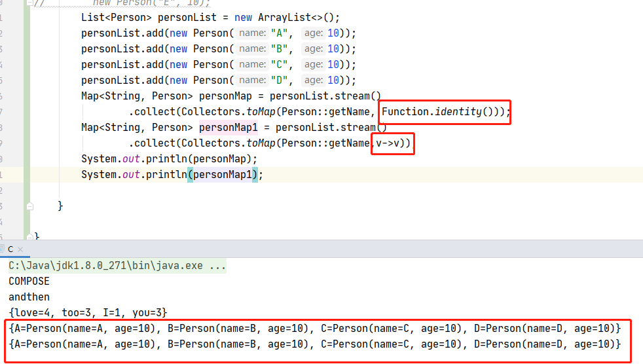Select the "C" run console tab
Viewport: 643px width, 364px height.
coord(10,249)
